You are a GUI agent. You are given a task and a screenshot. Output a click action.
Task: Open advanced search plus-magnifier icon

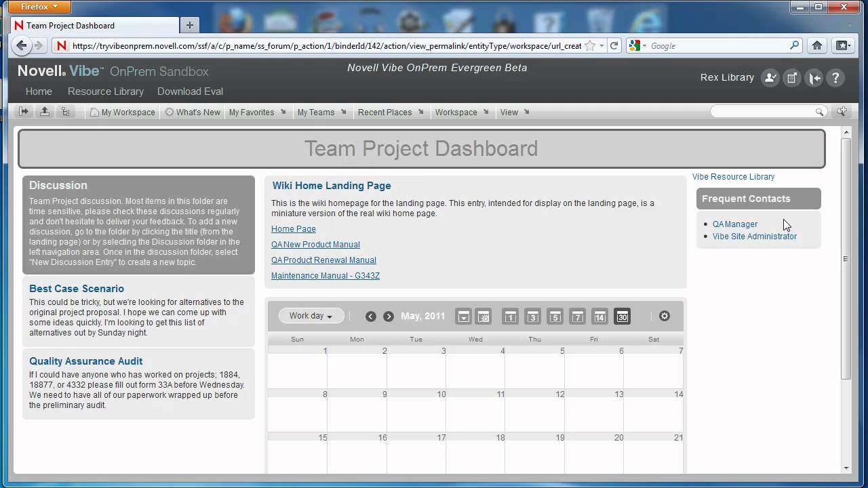click(842, 112)
